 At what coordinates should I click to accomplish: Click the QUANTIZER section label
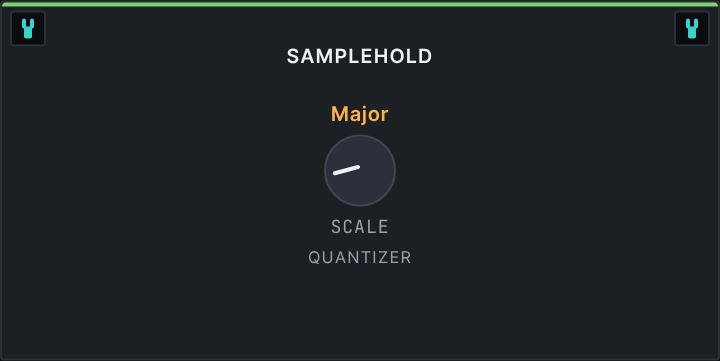pyautogui.click(x=360, y=257)
